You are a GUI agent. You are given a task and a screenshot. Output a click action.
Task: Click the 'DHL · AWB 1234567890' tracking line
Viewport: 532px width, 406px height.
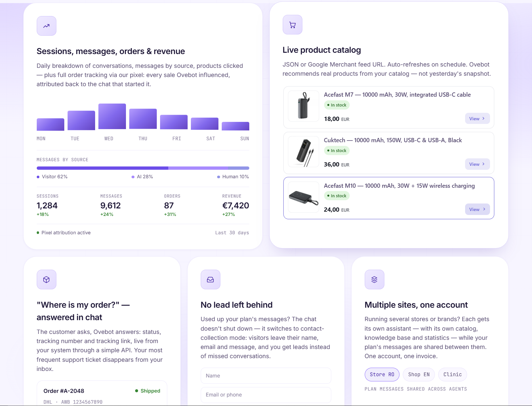[x=73, y=402]
